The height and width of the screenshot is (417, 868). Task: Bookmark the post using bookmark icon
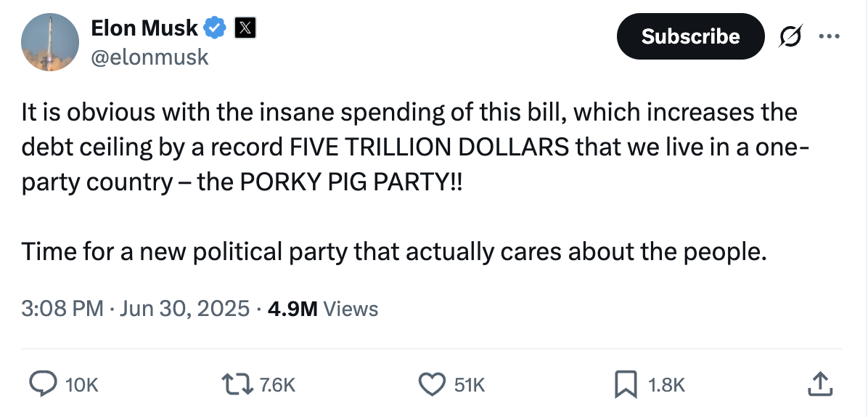[626, 384]
